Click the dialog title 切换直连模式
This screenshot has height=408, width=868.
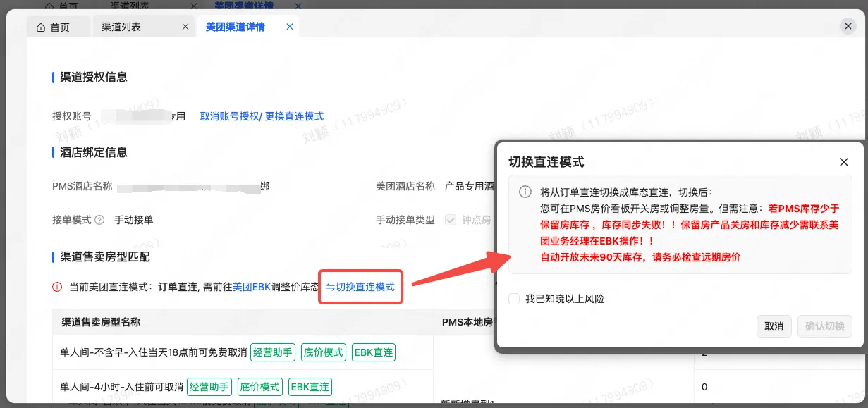546,162
